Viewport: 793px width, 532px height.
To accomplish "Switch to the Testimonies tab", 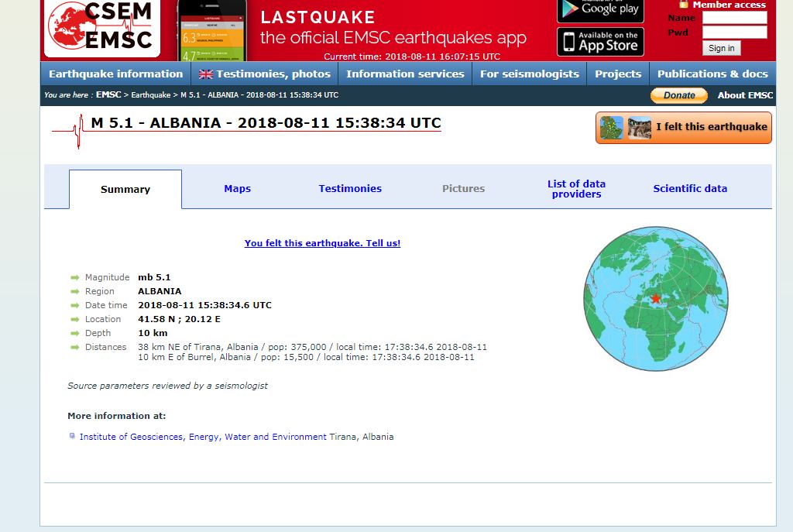I will [350, 188].
